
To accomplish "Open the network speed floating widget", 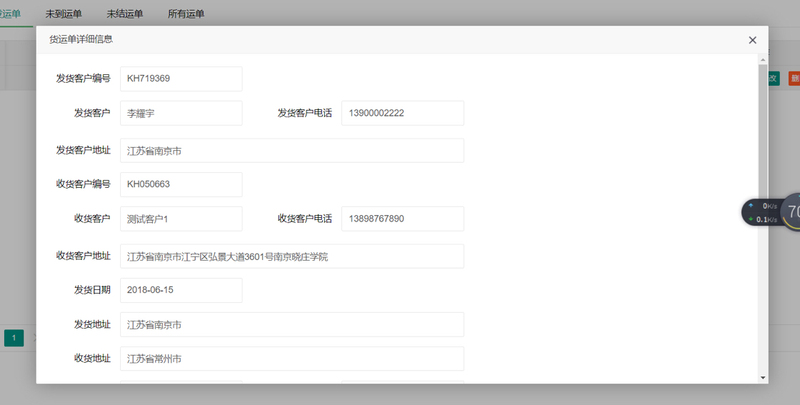I will tap(770, 212).
